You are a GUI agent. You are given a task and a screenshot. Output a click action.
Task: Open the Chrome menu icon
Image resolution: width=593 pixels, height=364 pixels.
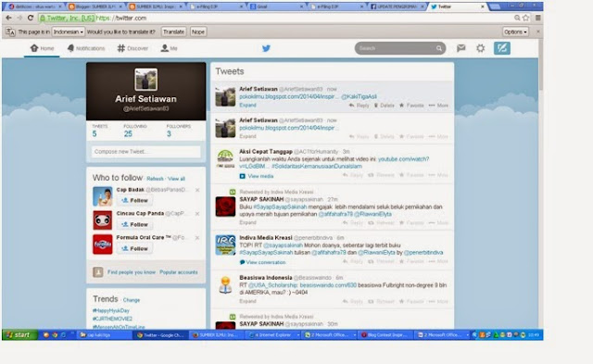click(x=537, y=18)
